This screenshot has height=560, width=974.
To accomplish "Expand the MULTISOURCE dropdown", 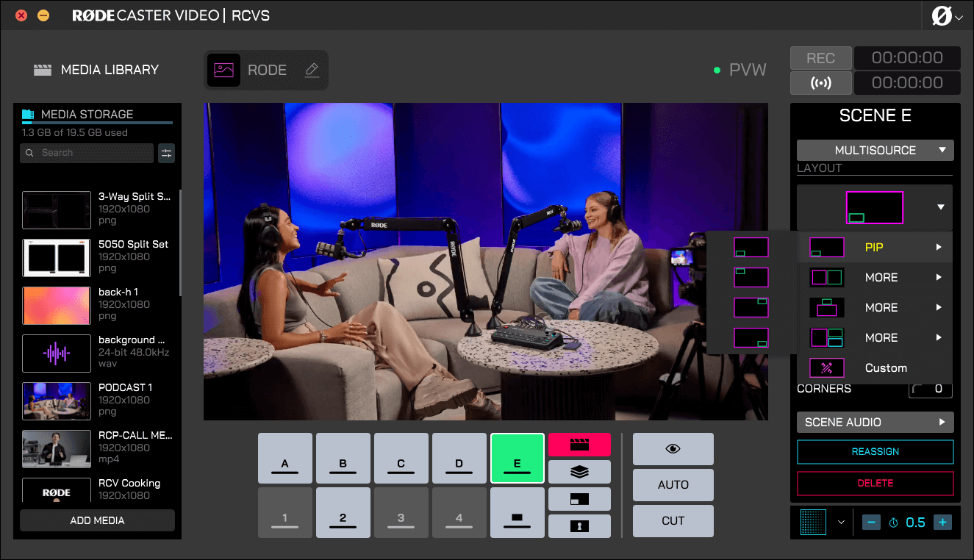I will click(x=875, y=150).
